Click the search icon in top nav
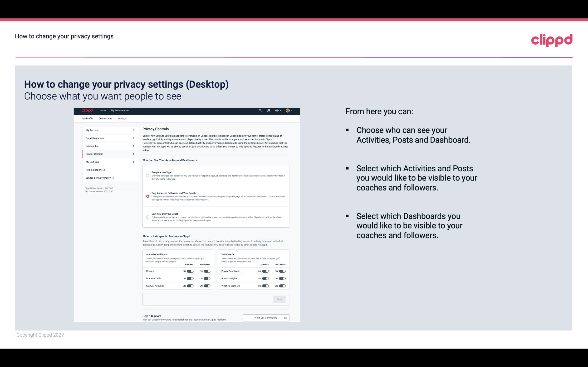588x367 pixels. pyautogui.click(x=260, y=111)
